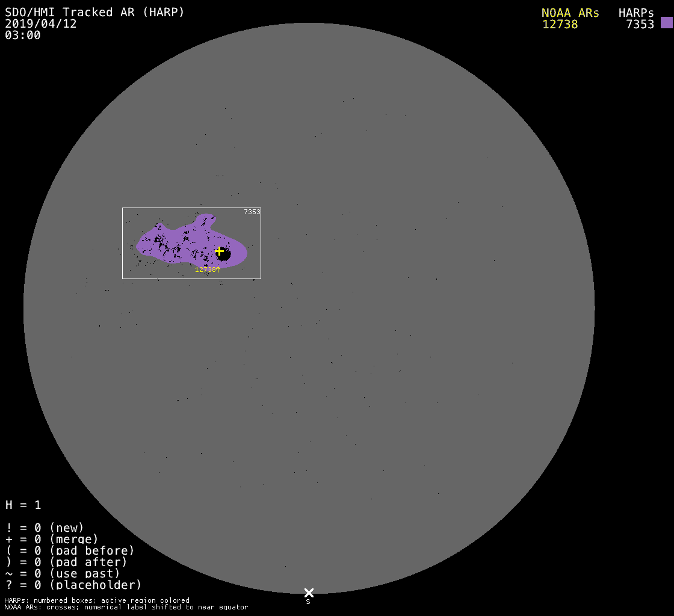The image size is (674, 616).
Task: Click the yellow arrow beside 12738 label
Action: pos(218,269)
